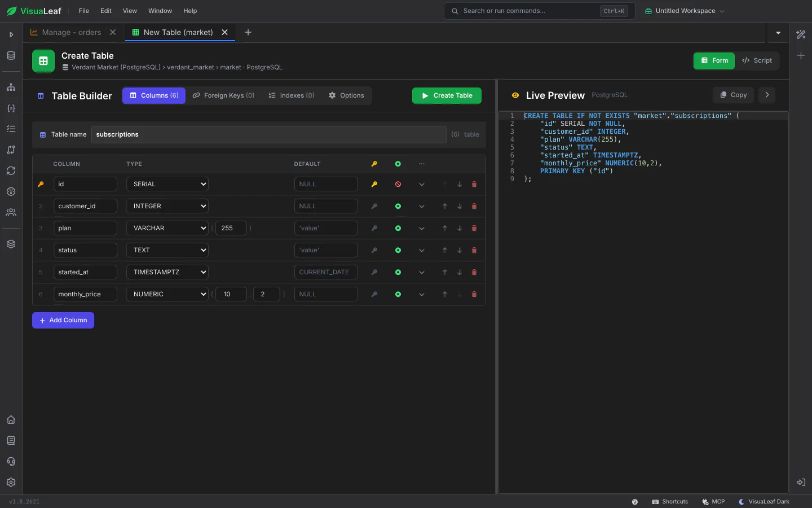Open the VARCHAR type dropdown
The height and width of the screenshot is (508, 812).
[x=167, y=228]
